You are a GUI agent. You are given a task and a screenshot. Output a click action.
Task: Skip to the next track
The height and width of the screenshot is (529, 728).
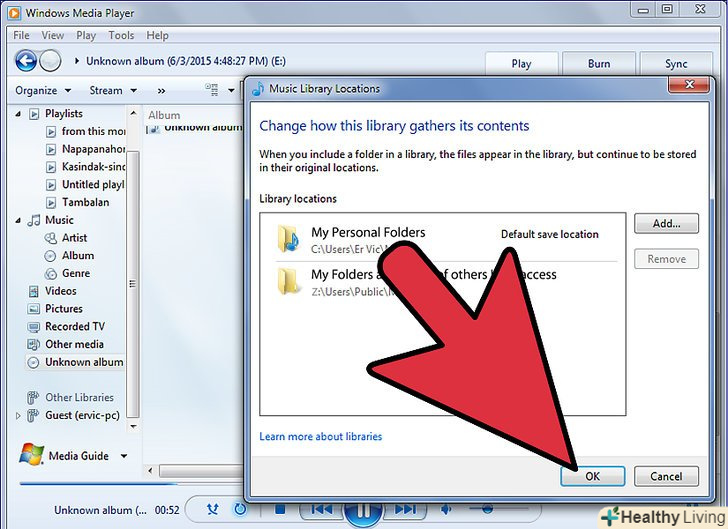coord(405,509)
